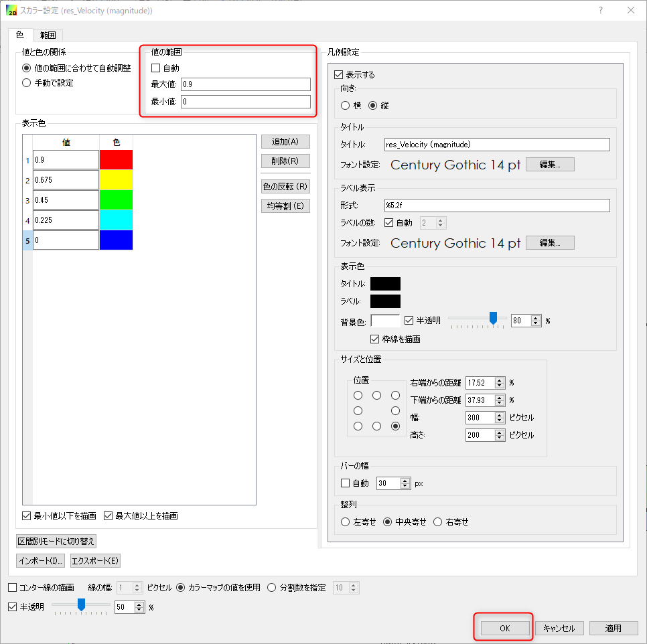Select the selected bottom-right position radio
This screenshot has width=647, height=644.
pos(395,426)
